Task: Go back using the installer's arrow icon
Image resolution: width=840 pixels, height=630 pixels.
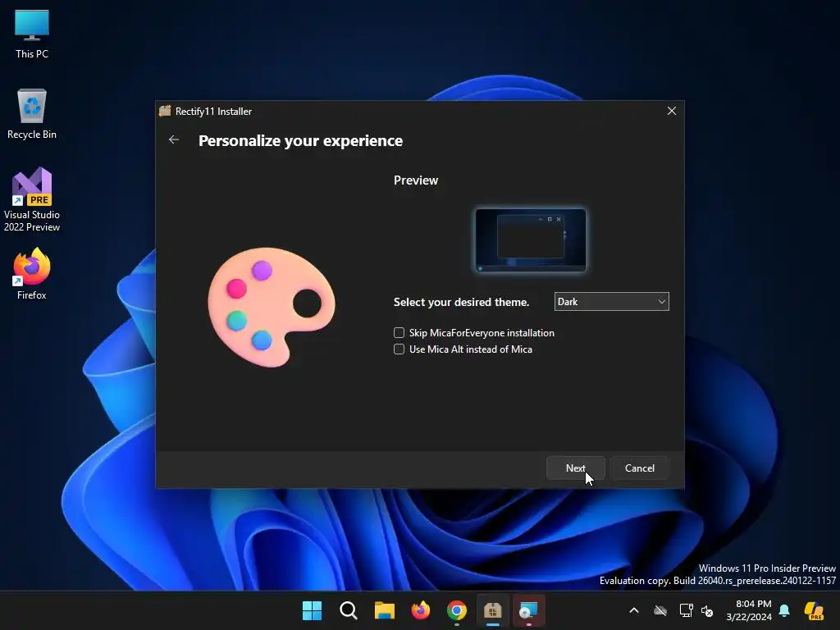Action: (174, 139)
